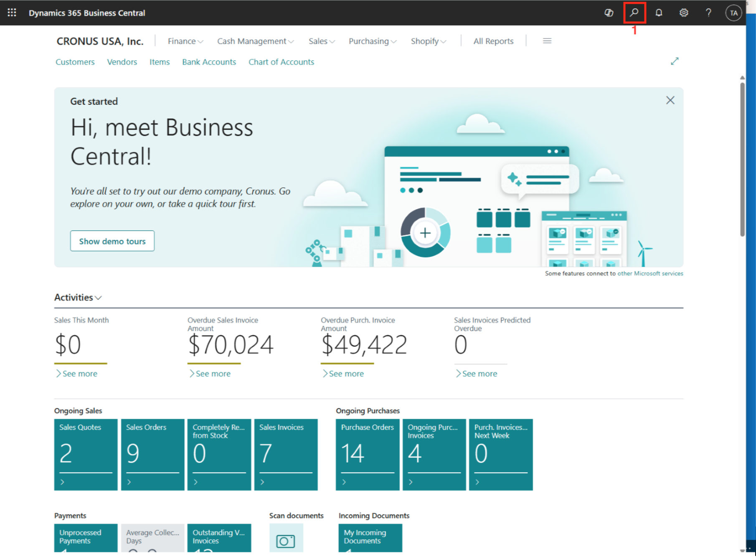The width and height of the screenshot is (756, 557).
Task: Open the Purchasing menu
Action: 372,41
